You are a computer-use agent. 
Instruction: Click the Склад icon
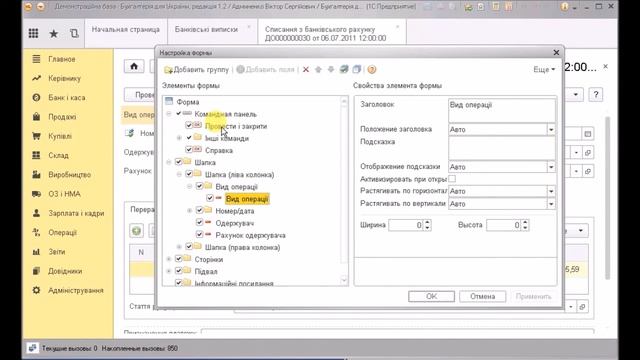point(36,155)
